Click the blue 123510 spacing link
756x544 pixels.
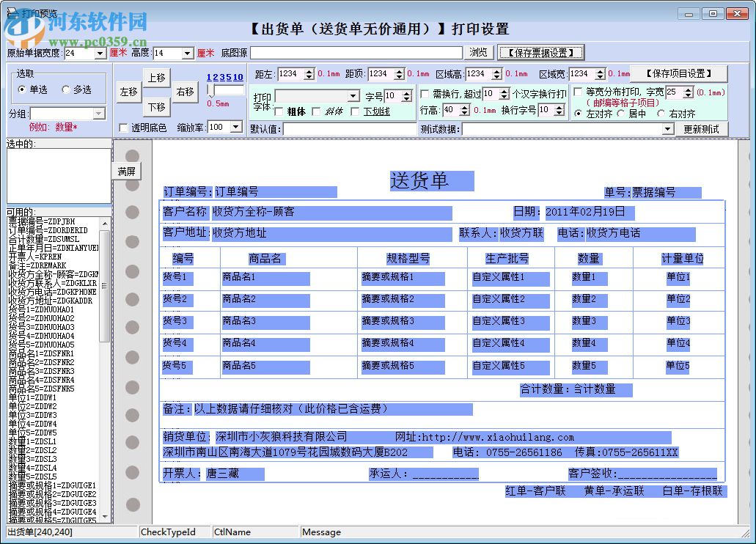(224, 77)
